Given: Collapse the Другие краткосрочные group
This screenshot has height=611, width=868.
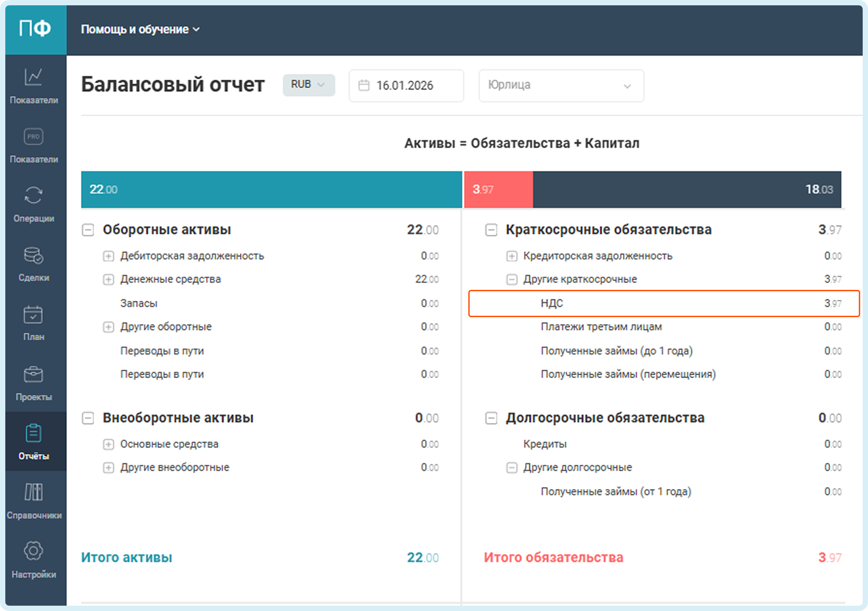Looking at the screenshot, I should coord(512,280).
